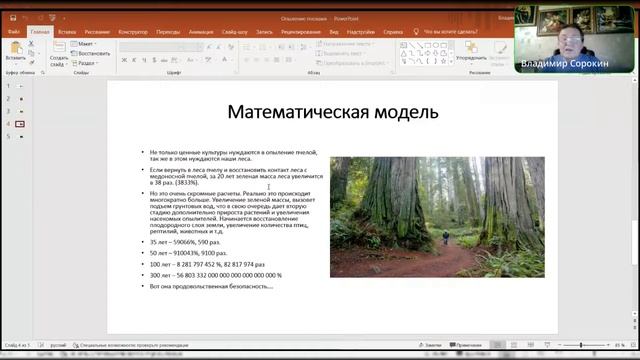This screenshot has width=640, height=360.
Task: Start slideshow from quick access toolbar icon
Action: pyautogui.click(x=52, y=18)
